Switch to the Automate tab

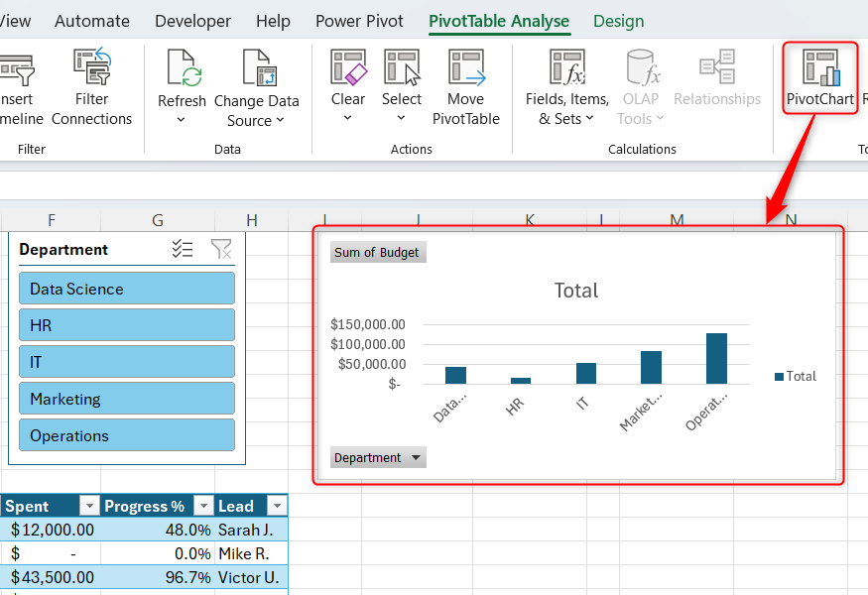(x=92, y=21)
